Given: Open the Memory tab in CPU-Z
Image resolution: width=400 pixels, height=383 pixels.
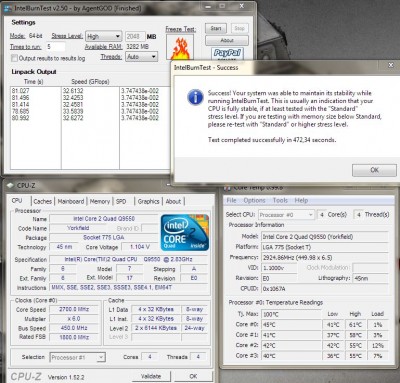Looking at the screenshot, I should [x=100, y=201].
